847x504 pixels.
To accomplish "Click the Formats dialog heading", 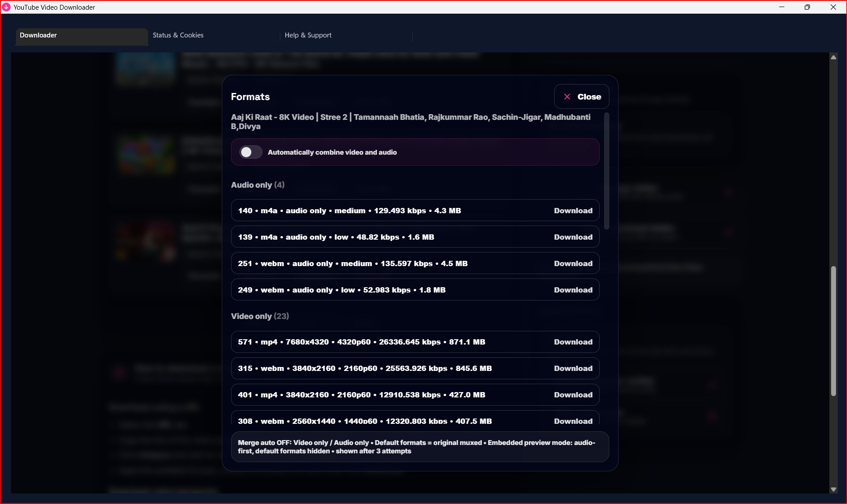I will pyautogui.click(x=250, y=96).
